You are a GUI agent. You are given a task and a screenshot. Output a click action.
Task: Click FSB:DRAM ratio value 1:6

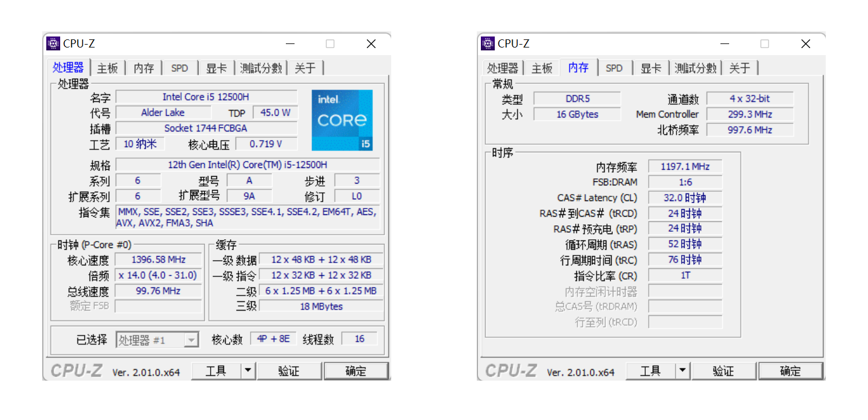[685, 182]
